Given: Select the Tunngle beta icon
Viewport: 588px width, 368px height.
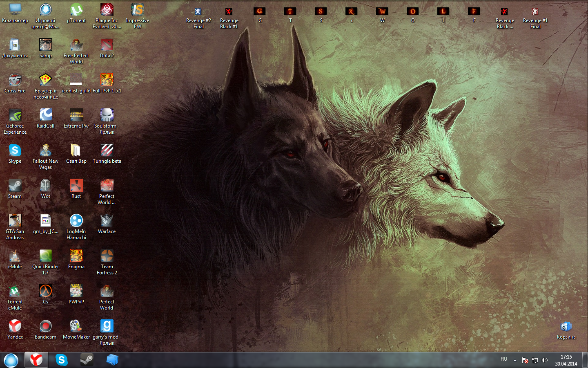Looking at the screenshot, I should click(107, 154).
